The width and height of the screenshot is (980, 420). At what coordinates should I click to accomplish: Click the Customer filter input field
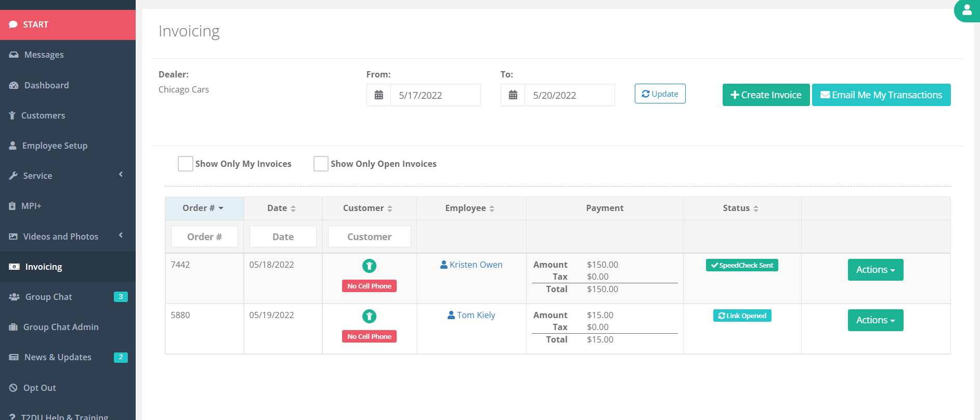pyautogui.click(x=369, y=237)
